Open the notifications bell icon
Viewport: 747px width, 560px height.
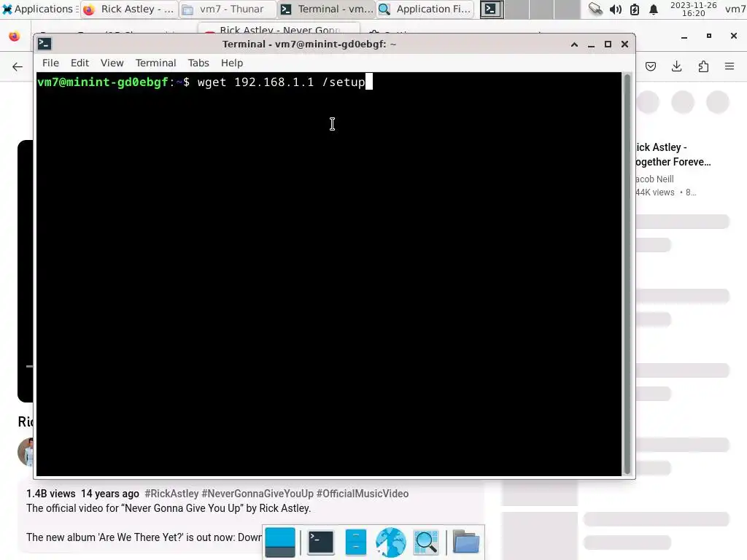[654, 9]
